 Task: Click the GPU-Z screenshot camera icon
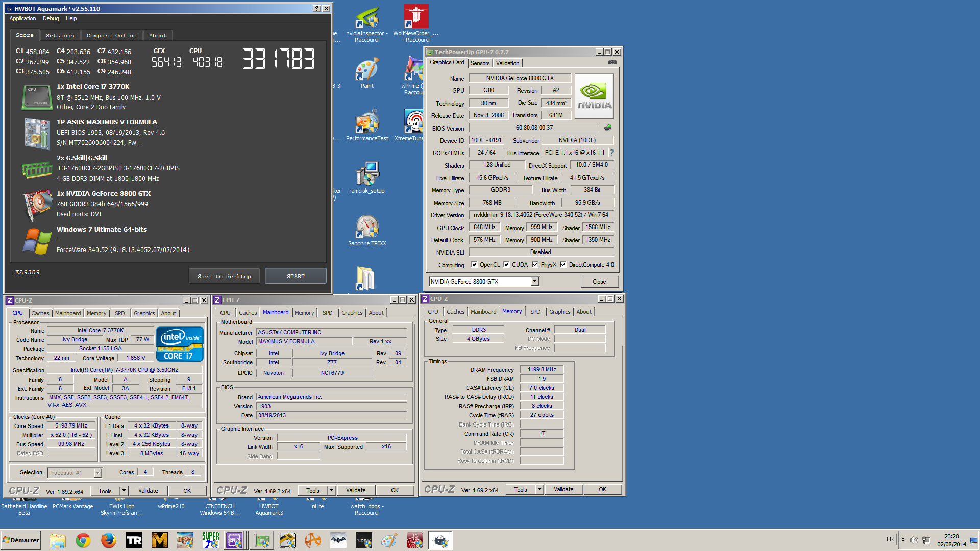click(x=612, y=62)
